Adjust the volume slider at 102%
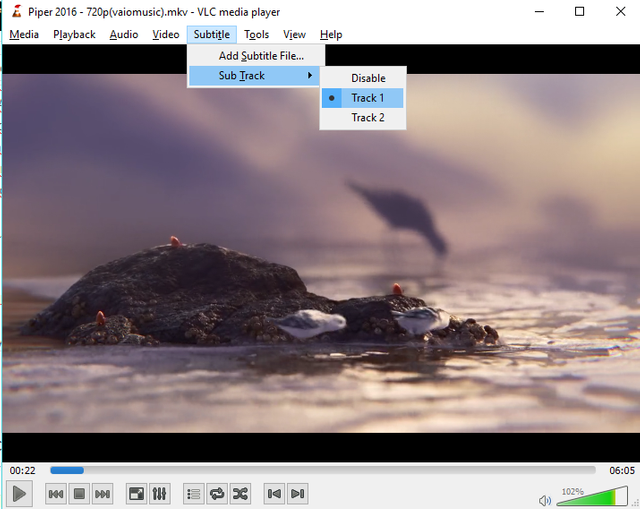 (592, 496)
